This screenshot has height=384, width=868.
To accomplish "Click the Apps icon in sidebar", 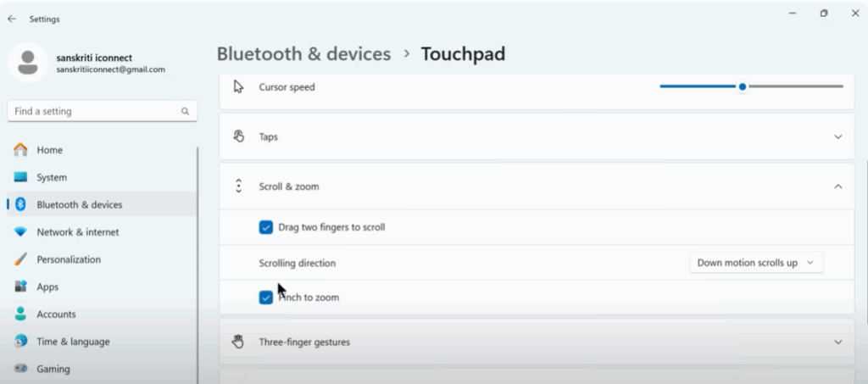I will point(21,287).
